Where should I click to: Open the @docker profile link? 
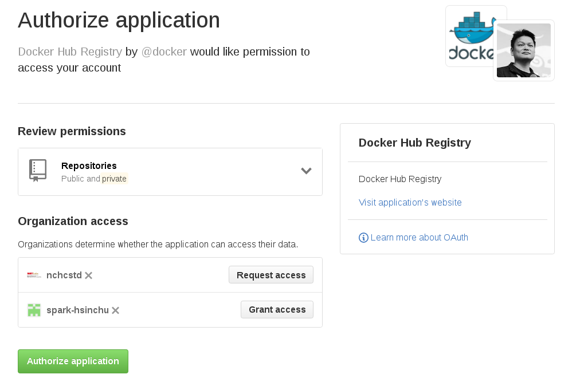(x=164, y=52)
